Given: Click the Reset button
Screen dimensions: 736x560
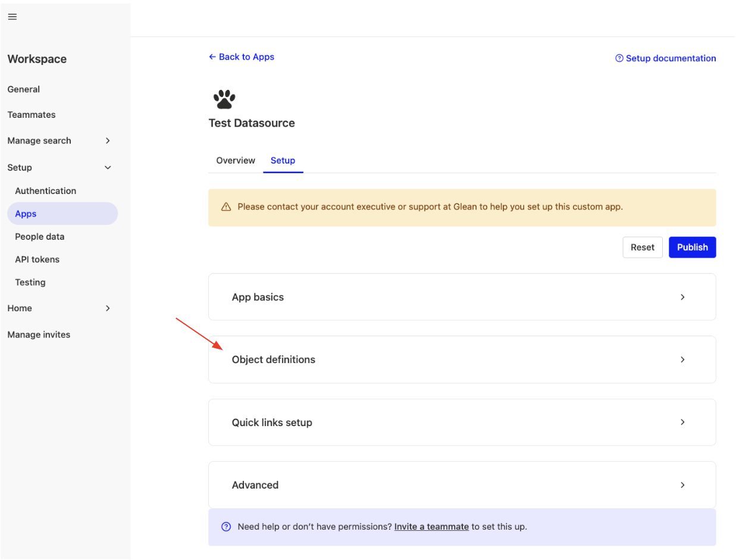Looking at the screenshot, I should [x=643, y=247].
